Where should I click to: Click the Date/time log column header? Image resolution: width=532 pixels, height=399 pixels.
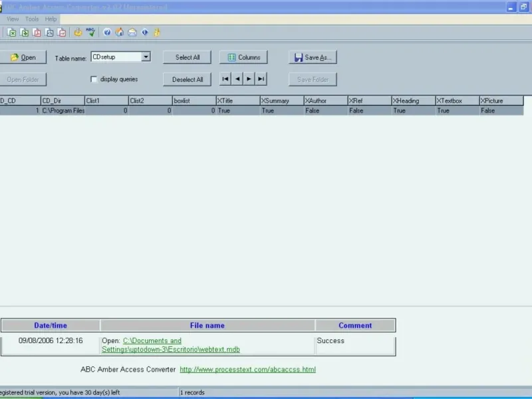pos(51,325)
